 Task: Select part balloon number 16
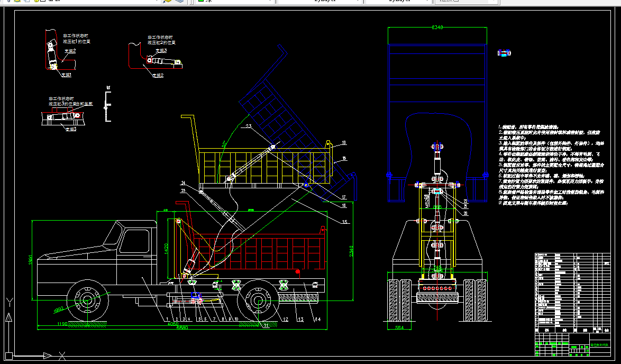[x=344, y=205]
